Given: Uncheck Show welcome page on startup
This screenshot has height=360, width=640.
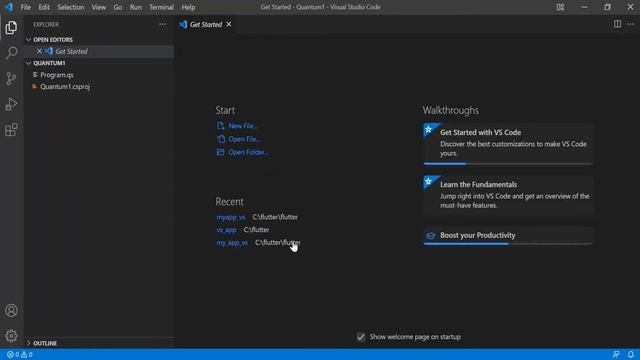Looking at the screenshot, I should coord(360,337).
